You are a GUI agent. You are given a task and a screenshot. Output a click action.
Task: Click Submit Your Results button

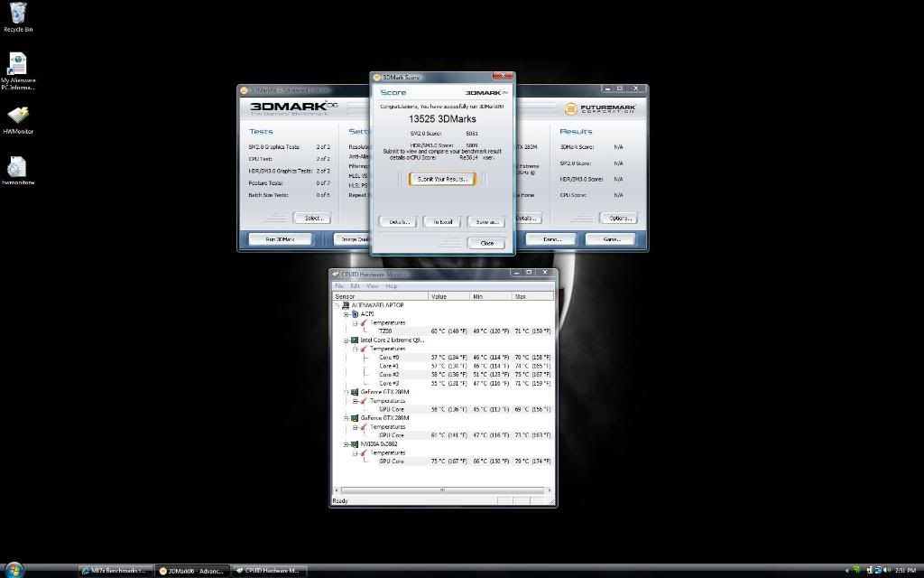tap(442, 179)
